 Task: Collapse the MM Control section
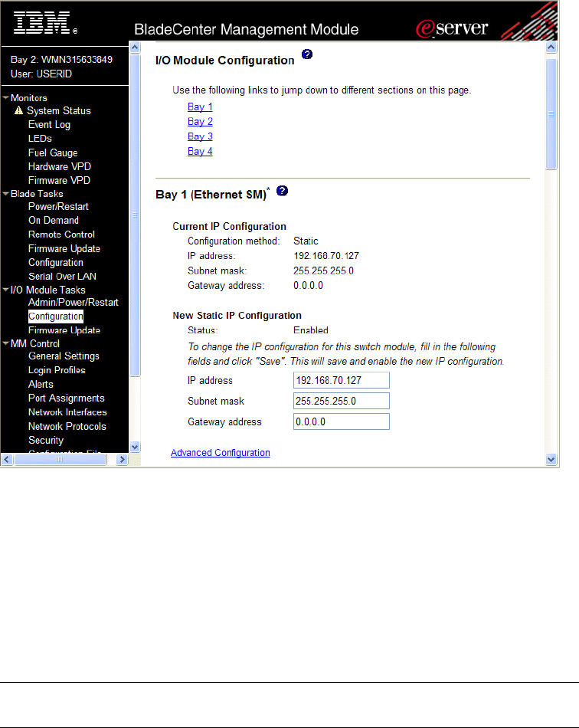[x=5, y=343]
